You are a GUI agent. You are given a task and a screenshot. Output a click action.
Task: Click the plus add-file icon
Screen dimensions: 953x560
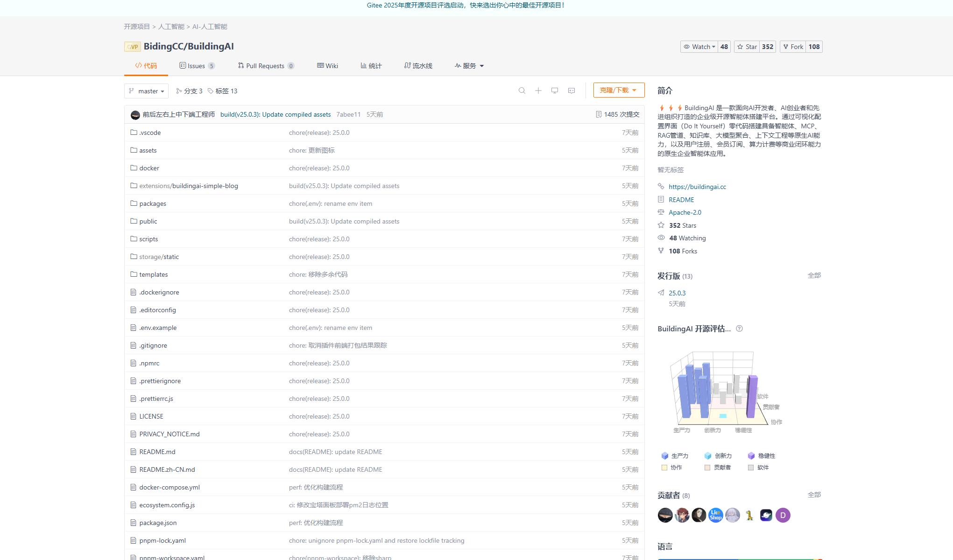538,91
